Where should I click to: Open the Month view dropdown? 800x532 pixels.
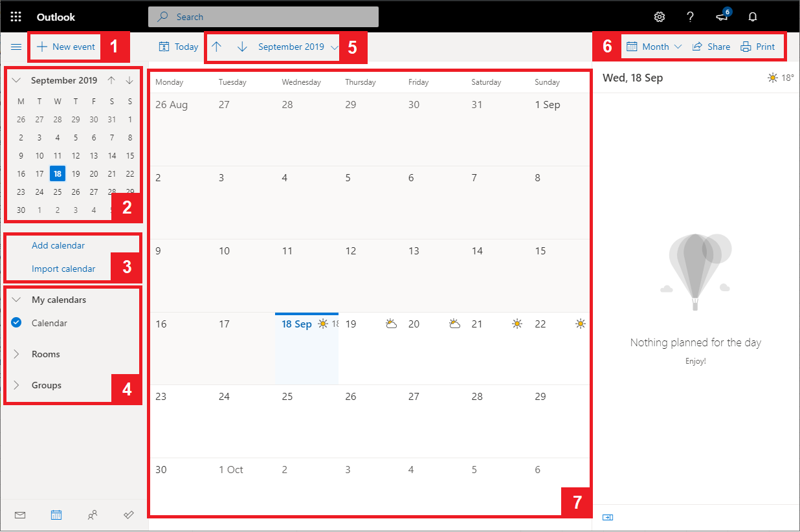654,47
